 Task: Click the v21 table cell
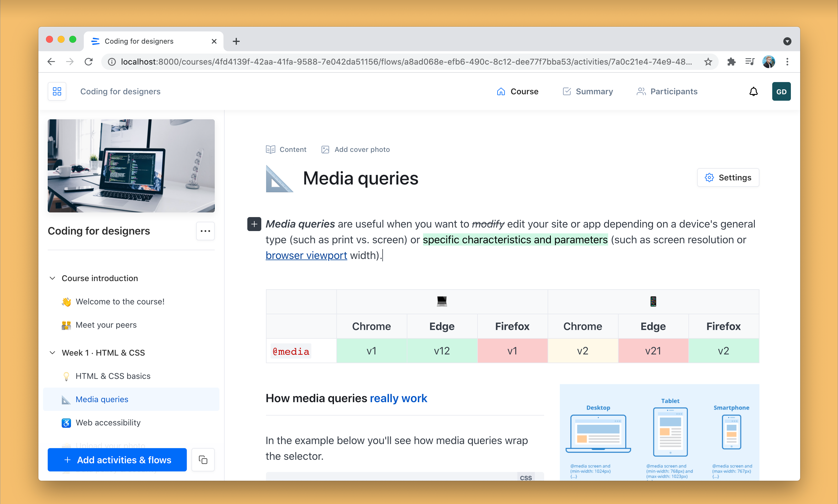pos(653,351)
